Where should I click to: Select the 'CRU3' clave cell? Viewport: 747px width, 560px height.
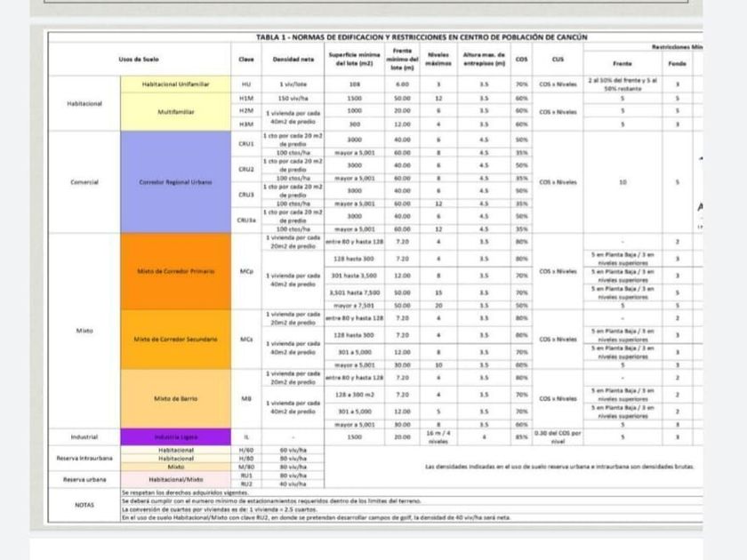(x=245, y=195)
